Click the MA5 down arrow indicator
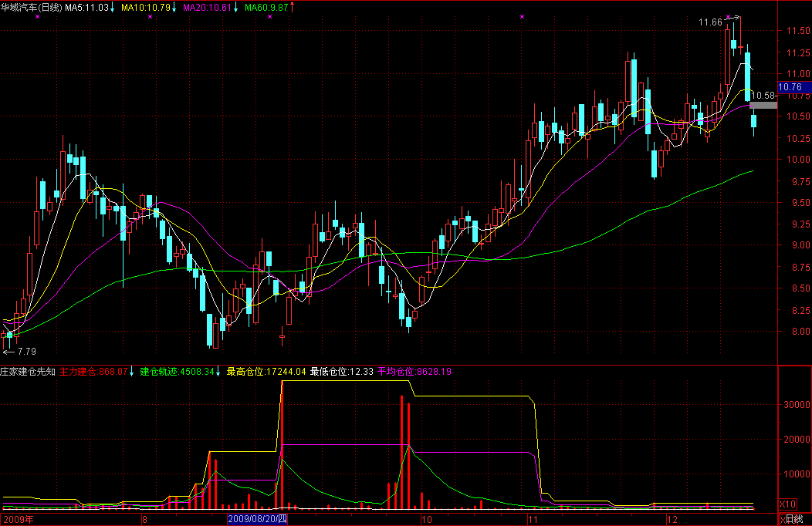 (x=113, y=8)
